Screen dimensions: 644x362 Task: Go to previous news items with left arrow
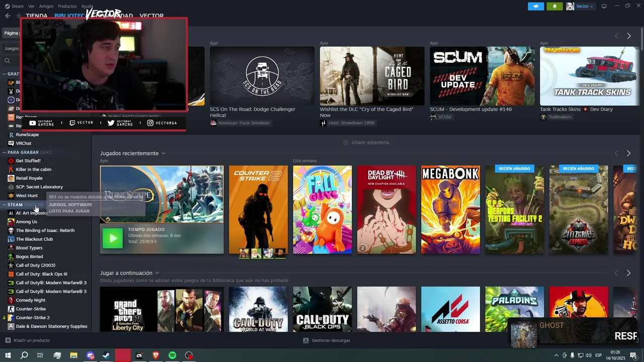coord(616,36)
